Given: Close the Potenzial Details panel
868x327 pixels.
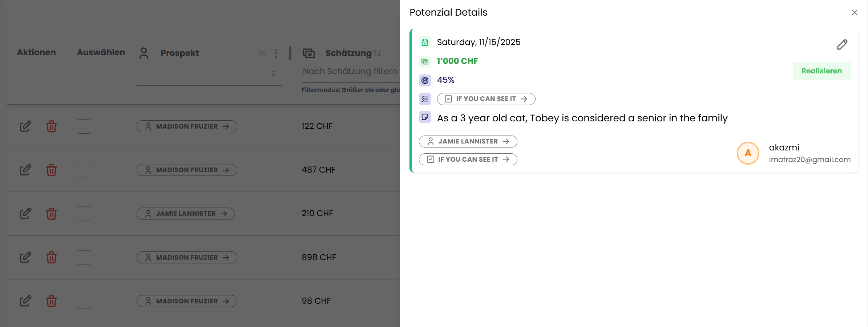Looking at the screenshot, I should click(x=854, y=13).
